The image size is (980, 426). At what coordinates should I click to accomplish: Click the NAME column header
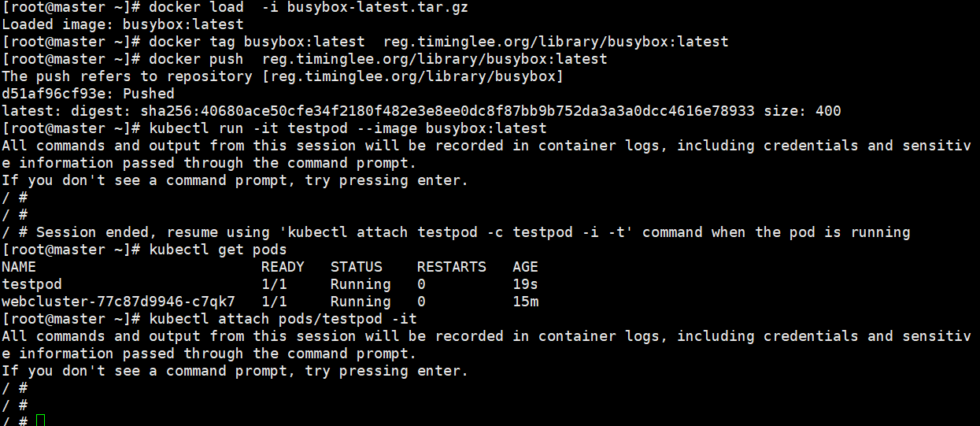tap(19, 267)
